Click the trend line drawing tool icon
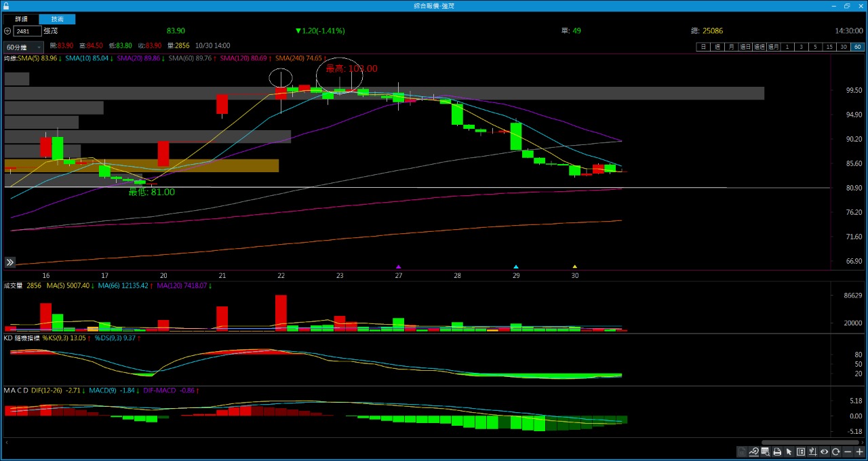This screenshot has height=461, width=868. (753, 452)
